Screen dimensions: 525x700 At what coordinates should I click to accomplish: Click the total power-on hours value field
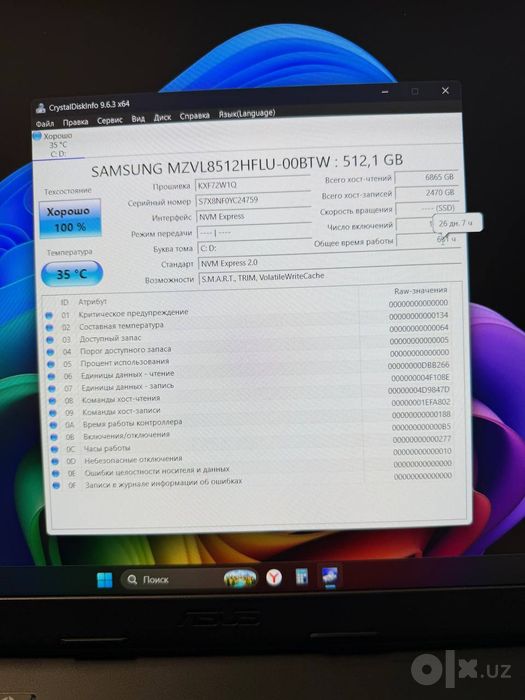point(427,240)
